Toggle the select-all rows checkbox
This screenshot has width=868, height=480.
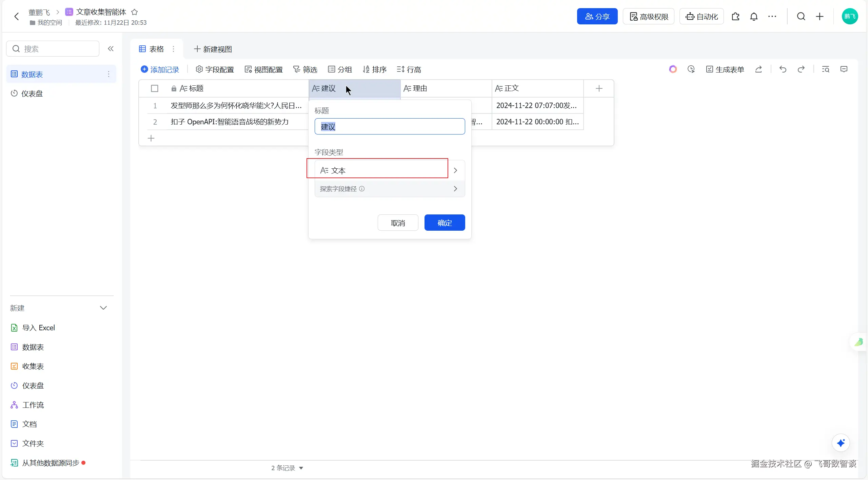coord(155,88)
